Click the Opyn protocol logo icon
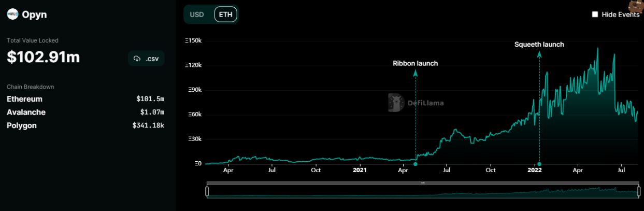644x211 pixels. pyautogui.click(x=12, y=15)
